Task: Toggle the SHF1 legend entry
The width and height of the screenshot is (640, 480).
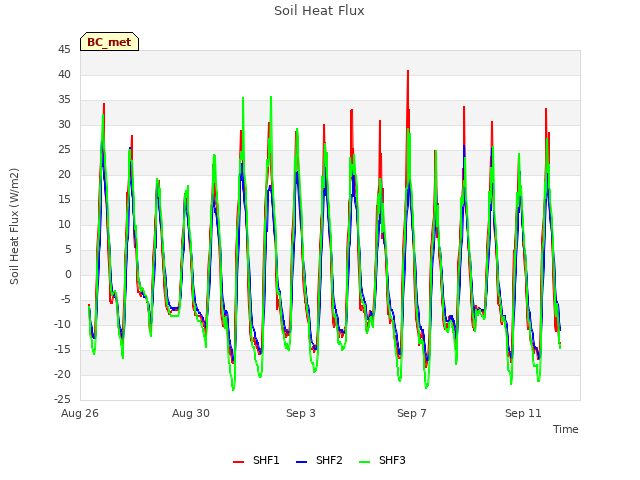Action: [256, 460]
